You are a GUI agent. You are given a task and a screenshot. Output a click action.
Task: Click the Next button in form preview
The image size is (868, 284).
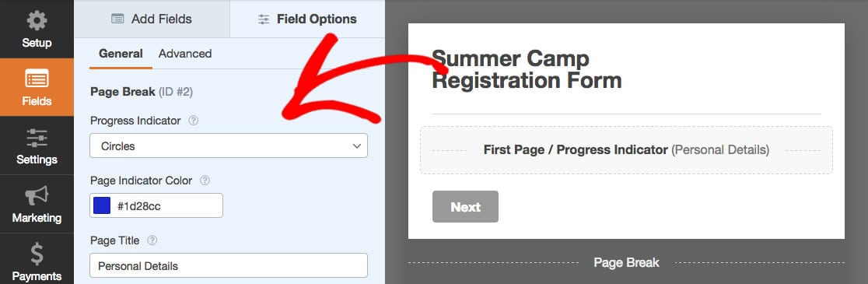(465, 206)
